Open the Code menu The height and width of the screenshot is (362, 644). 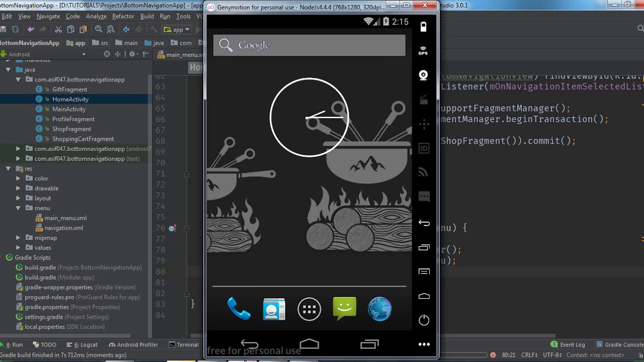pyautogui.click(x=73, y=16)
